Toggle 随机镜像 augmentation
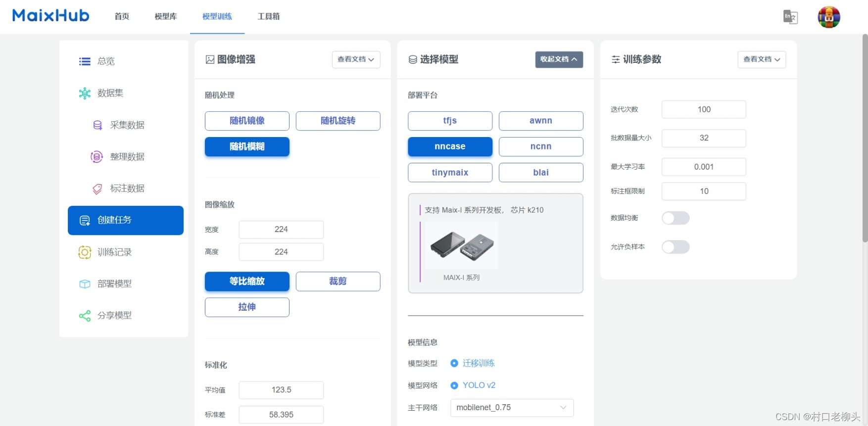This screenshot has height=426, width=868. pos(247,121)
